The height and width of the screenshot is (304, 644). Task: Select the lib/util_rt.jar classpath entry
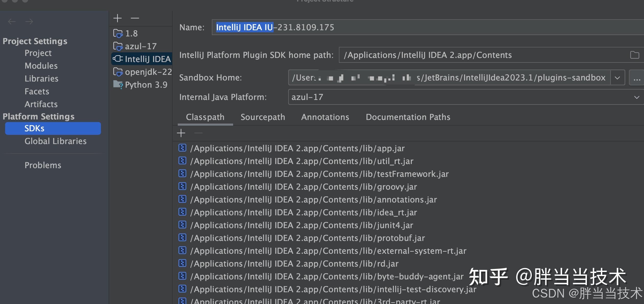pos(302,161)
